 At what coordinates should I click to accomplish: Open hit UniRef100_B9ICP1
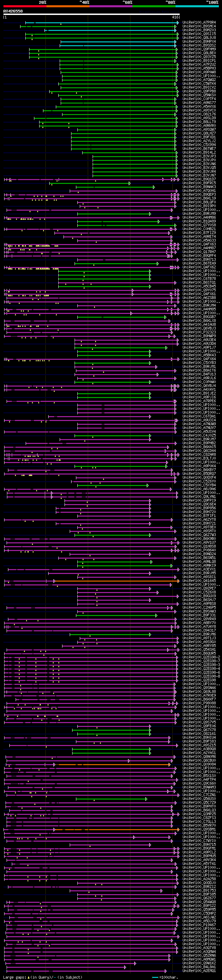(x=199, y=60)
